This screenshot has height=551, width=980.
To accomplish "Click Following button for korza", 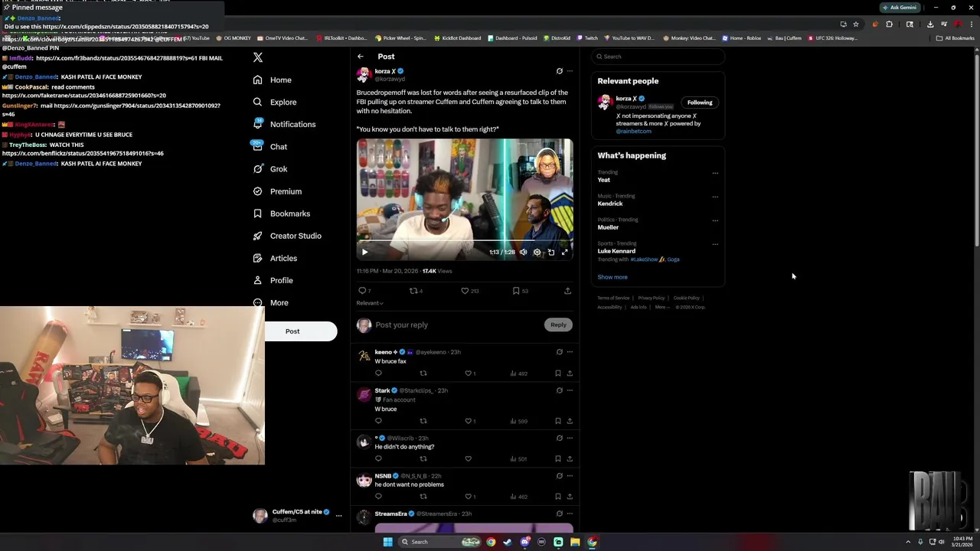I will click(x=699, y=103).
